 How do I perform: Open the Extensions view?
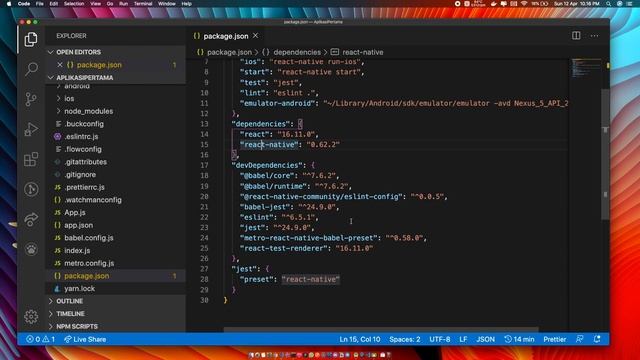pyautogui.click(x=31, y=159)
